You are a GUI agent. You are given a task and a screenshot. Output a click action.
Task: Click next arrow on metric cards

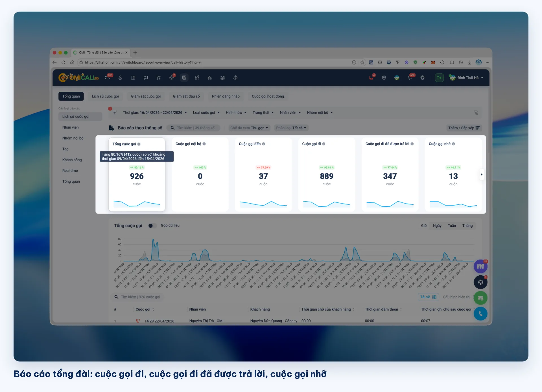tap(482, 175)
